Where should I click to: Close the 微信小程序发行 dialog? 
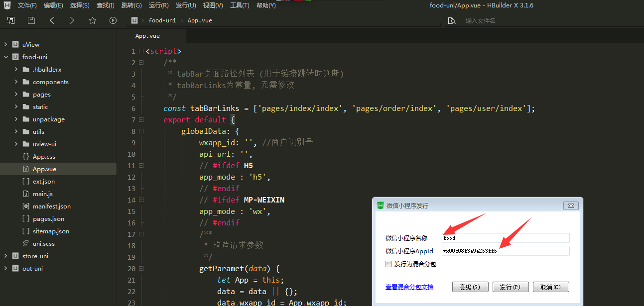click(571, 205)
